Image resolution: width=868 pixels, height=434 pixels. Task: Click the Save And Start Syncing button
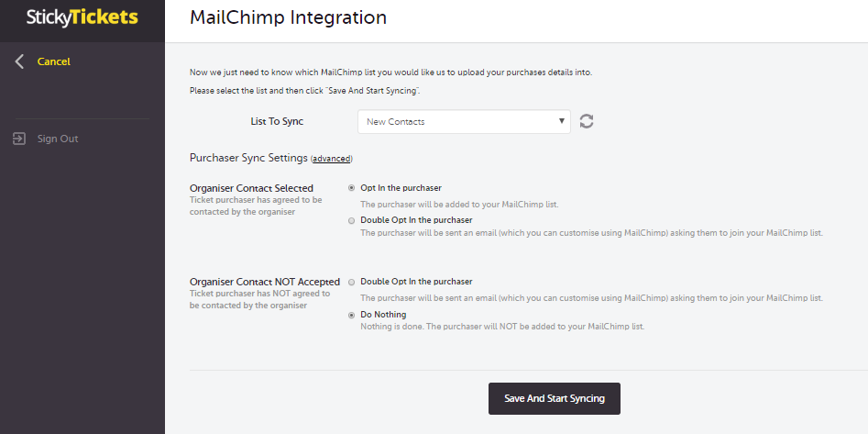coord(555,398)
